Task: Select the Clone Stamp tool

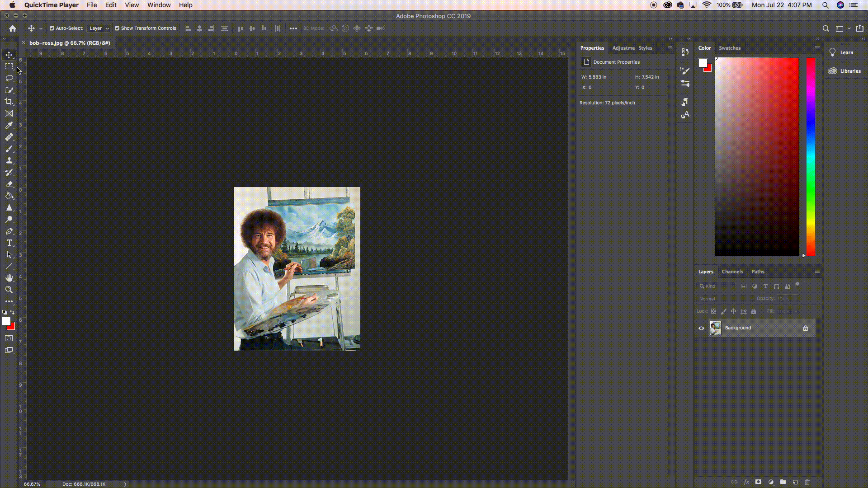Action: tap(9, 160)
